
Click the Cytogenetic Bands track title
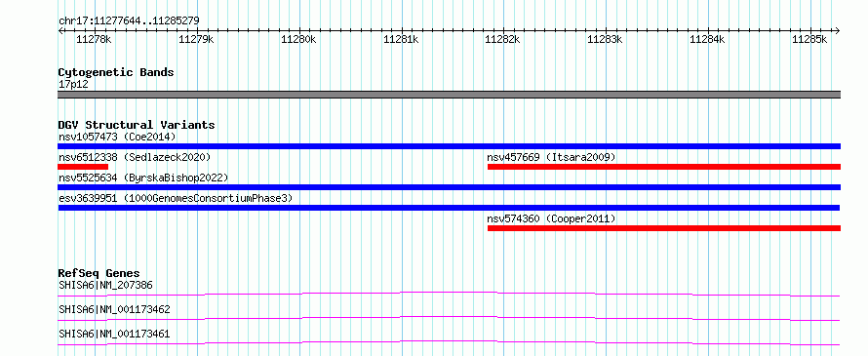pyautogui.click(x=116, y=72)
